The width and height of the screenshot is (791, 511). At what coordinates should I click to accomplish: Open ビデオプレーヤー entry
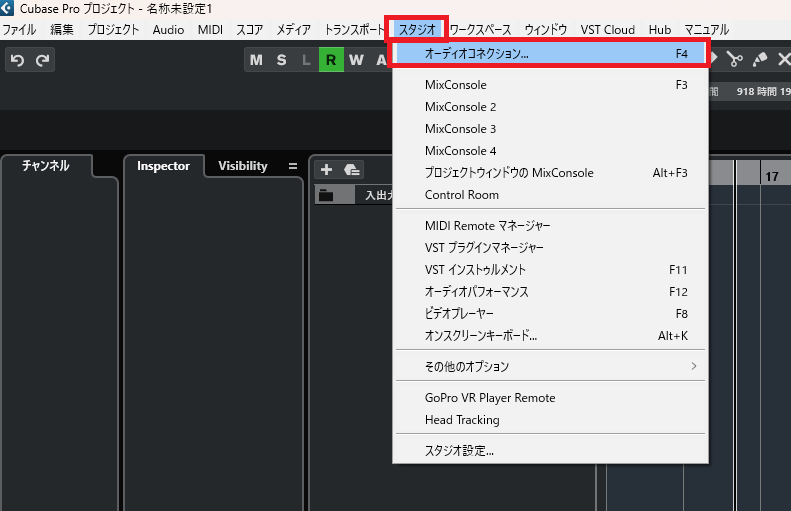coord(550,314)
